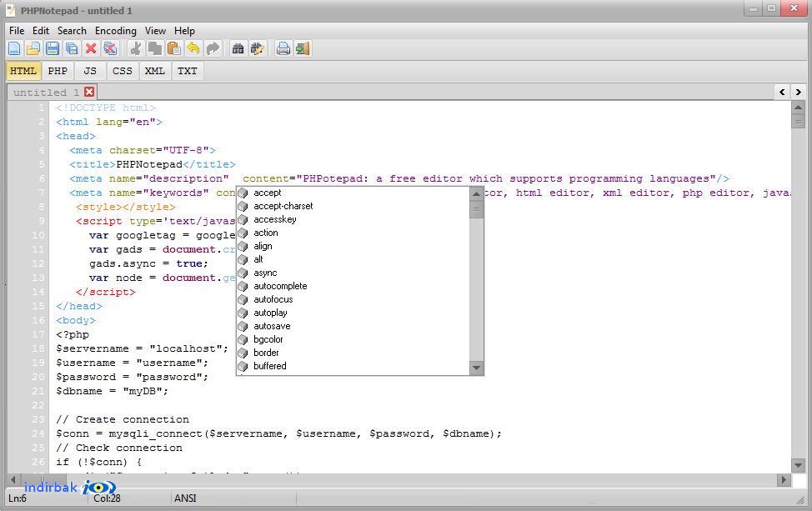Viewport: 812px width, 511px height.
Task: Click the ANSI encoding status bar entry
Action: tap(185, 498)
